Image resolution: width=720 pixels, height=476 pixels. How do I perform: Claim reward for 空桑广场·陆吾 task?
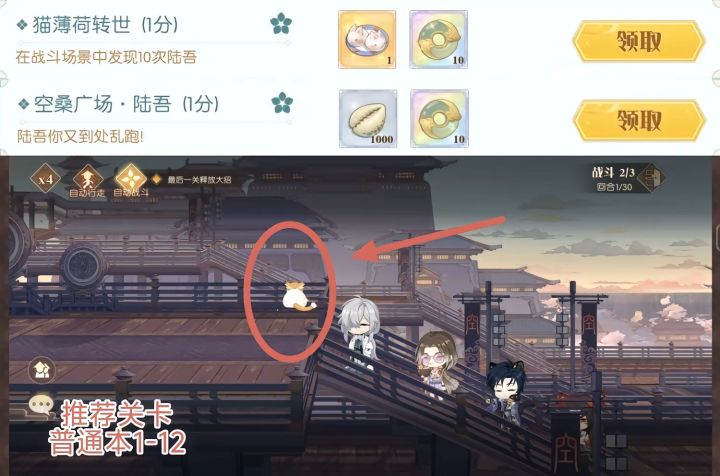(x=639, y=120)
